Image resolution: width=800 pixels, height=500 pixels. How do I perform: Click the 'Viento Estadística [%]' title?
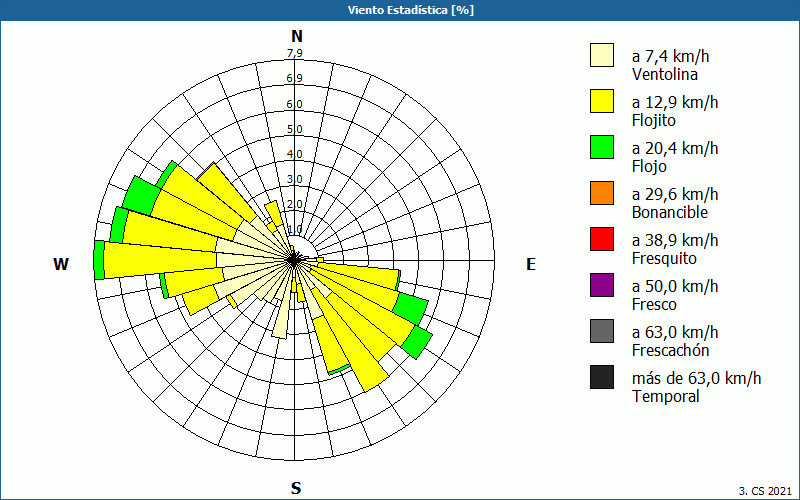tap(411, 10)
